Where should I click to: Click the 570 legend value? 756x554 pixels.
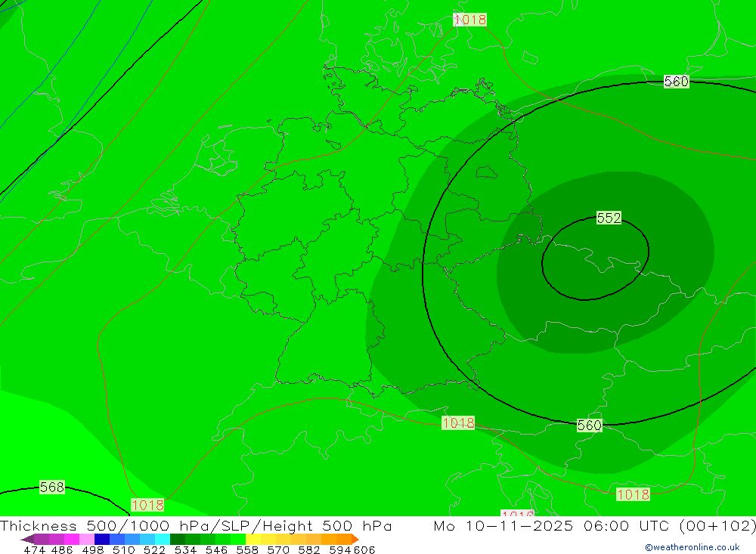tap(278, 549)
